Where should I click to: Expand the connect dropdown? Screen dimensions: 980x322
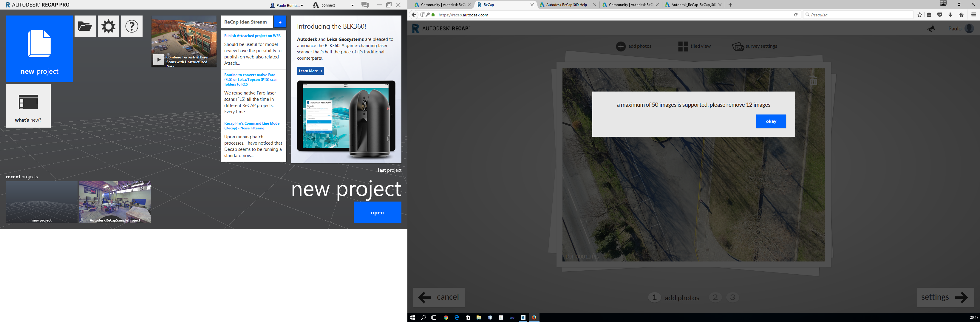352,5
